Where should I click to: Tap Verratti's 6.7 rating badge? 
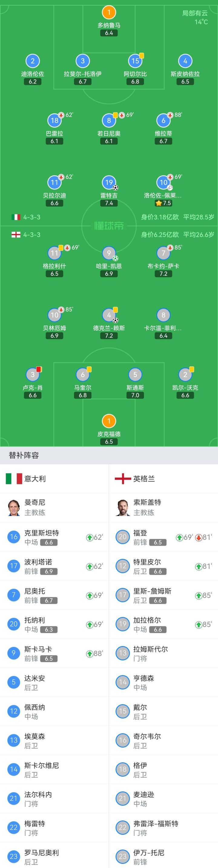point(163,141)
